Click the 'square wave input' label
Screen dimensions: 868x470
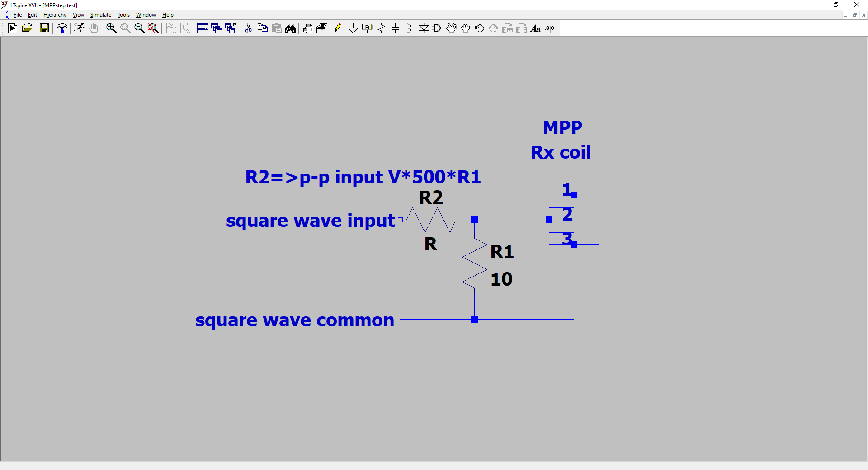coord(311,221)
